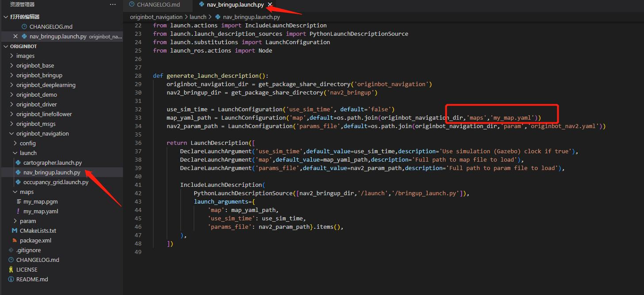The width and height of the screenshot is (644, 295).
Task: Open occupancy_grid.launch.py file
Action: [x=56, y=182]
